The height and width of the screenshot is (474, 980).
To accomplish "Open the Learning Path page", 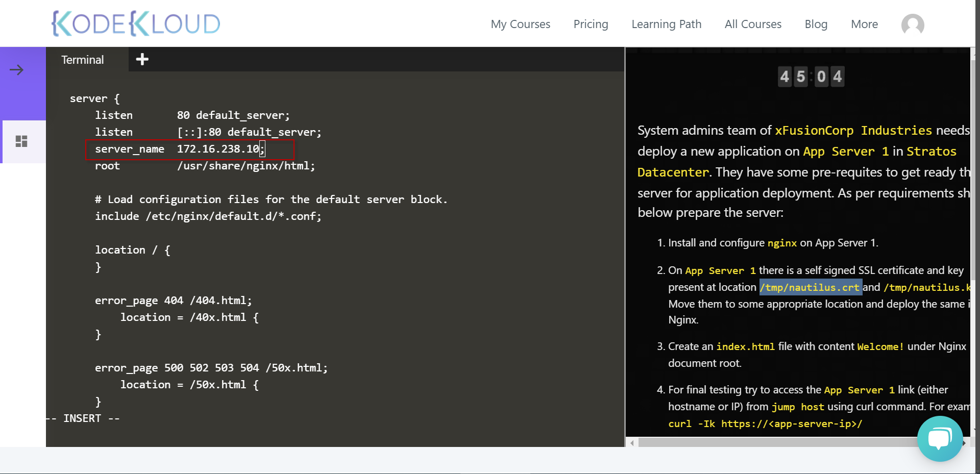I will click(x=666, y=24).
